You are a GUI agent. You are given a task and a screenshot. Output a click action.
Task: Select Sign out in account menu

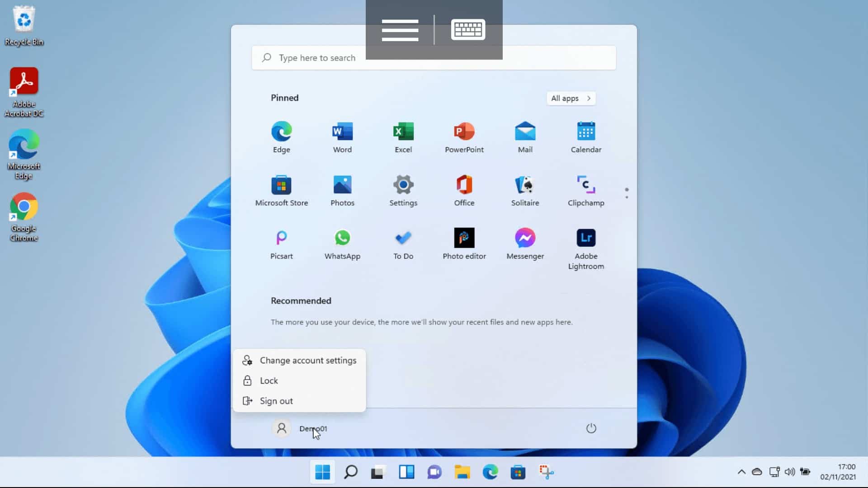299,401
